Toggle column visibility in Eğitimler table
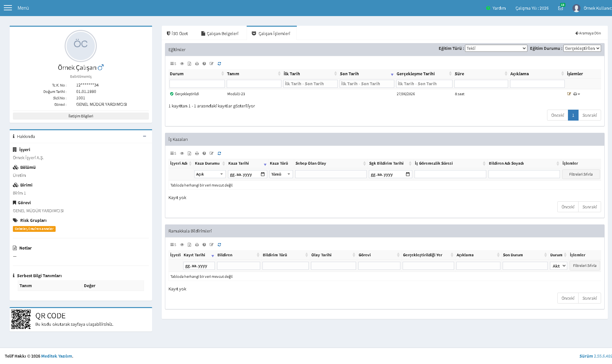Image resolution: width=612 pixels, height=364 pixels. coord(182,64)
